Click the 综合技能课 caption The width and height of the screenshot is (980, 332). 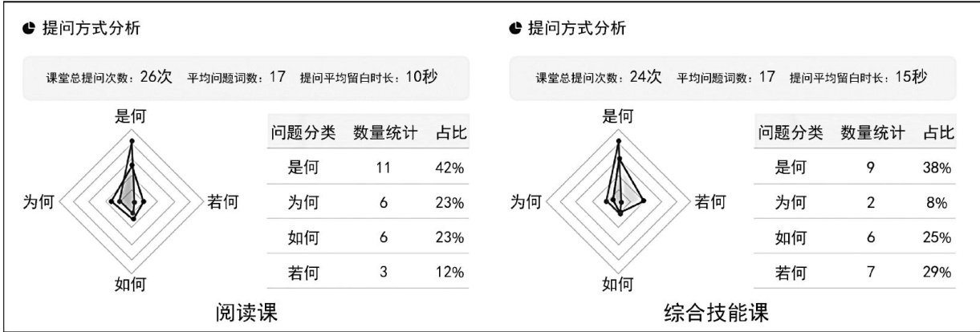[718, 312]
